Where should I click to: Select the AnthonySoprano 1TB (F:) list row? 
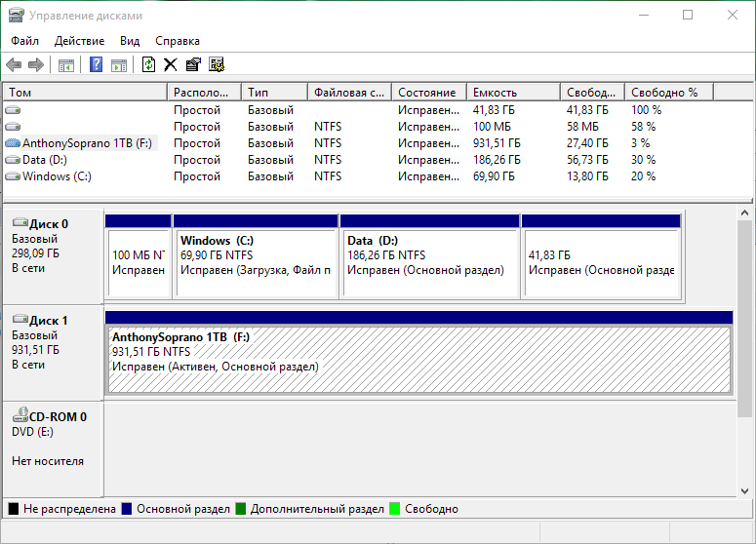click(87, 142)
